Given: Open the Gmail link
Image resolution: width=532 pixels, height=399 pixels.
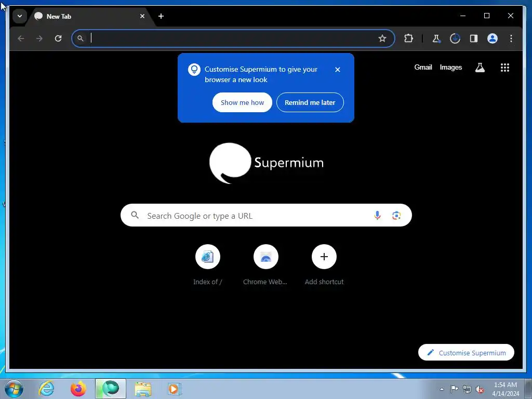Looking at the screenshot, I should (423, 67).
